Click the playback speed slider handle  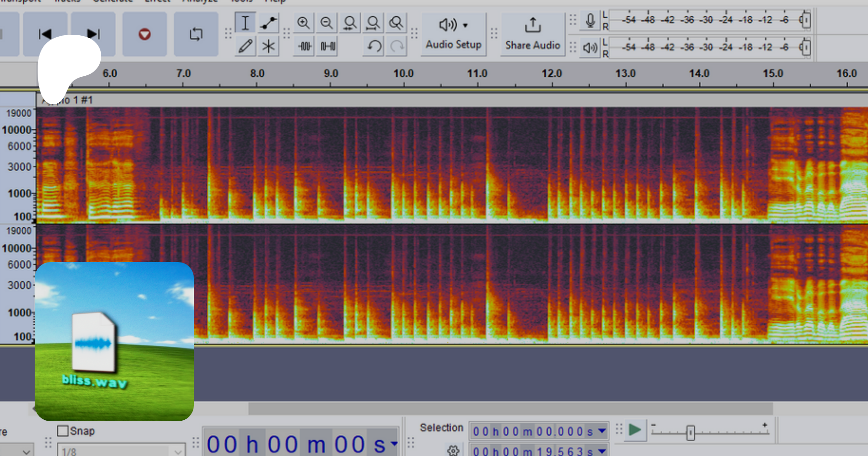(x=690, y=432)
